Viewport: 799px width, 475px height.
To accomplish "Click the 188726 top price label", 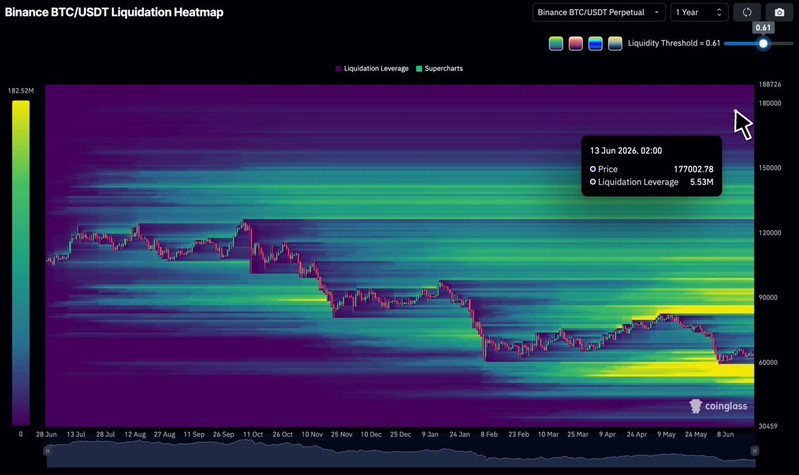I will click(770, 84).
